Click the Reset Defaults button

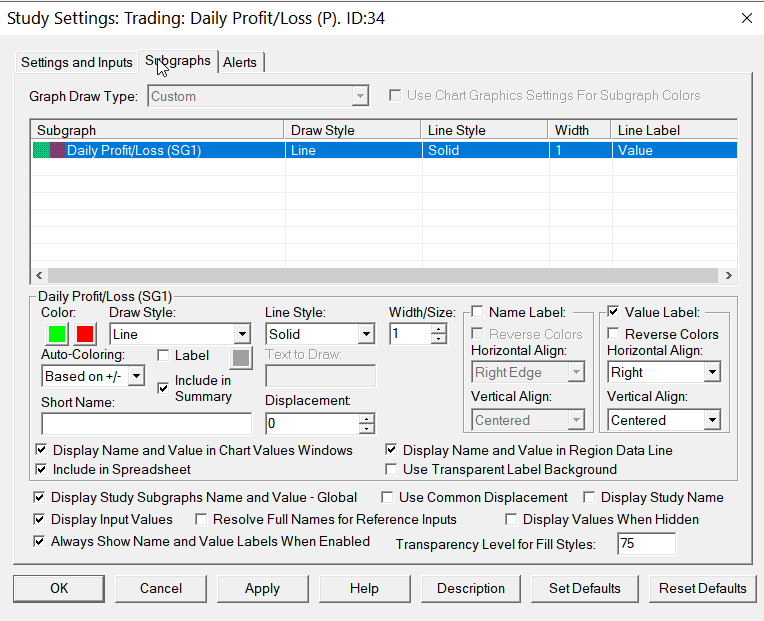(x=702, y=588)
